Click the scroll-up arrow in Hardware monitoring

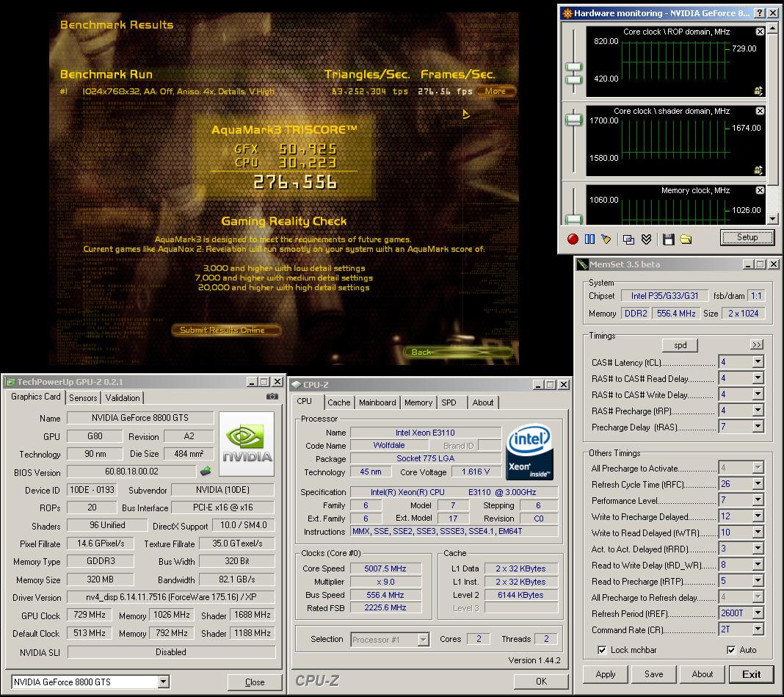(773, 27)
